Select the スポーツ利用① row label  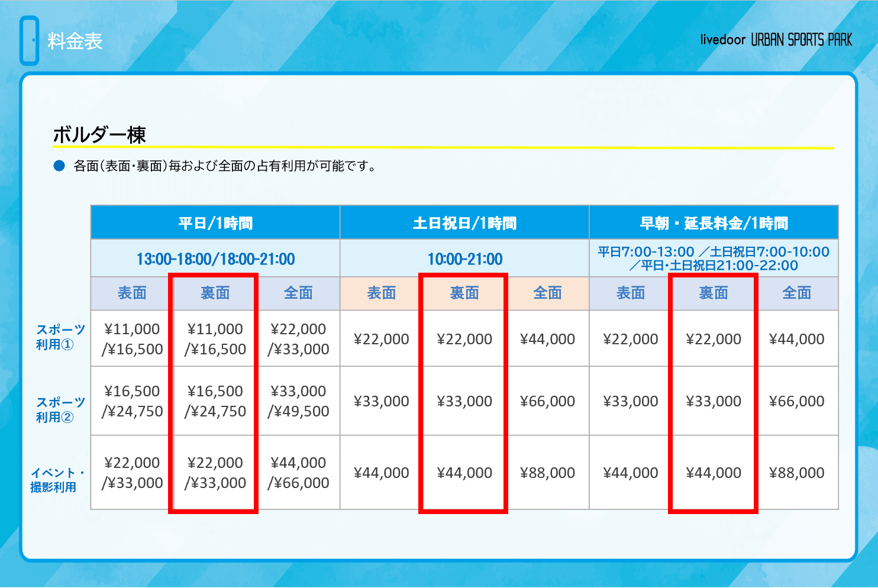(60, 337)
